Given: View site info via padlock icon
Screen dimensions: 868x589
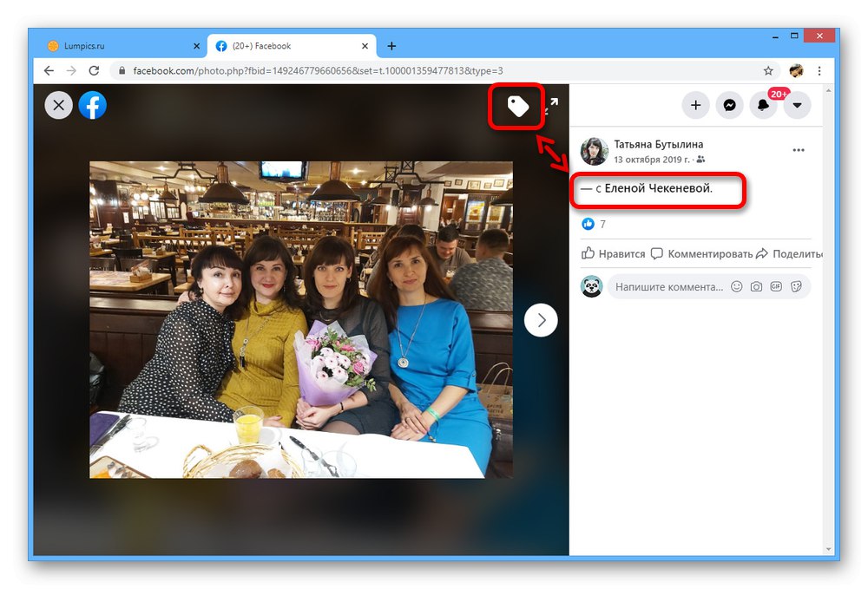Looking at the screenshot, I should [x=122, y=71].
